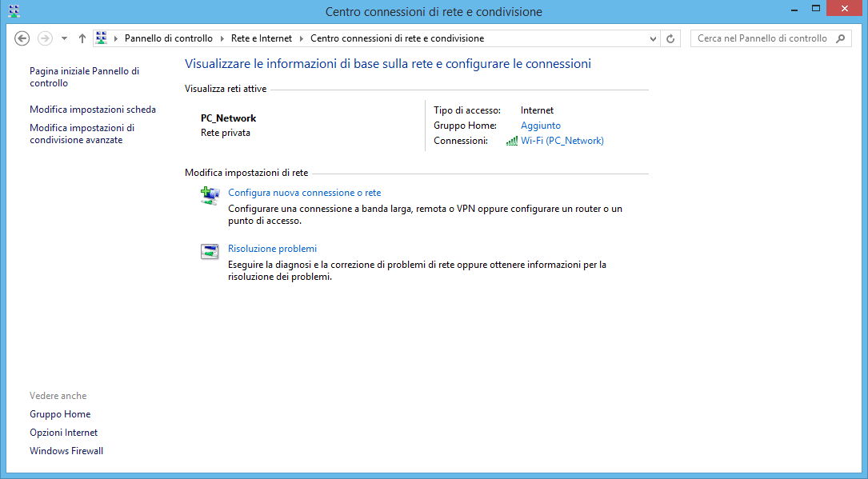Click the Configura nuova connessione o rete icon
868x479 pixels.
(209, 195)
